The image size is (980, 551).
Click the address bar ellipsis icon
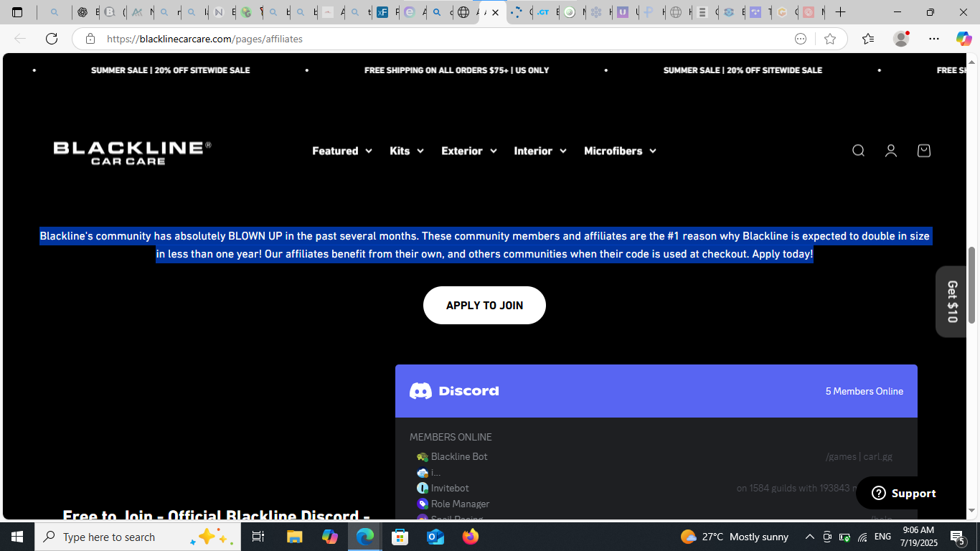coord(801,39)
